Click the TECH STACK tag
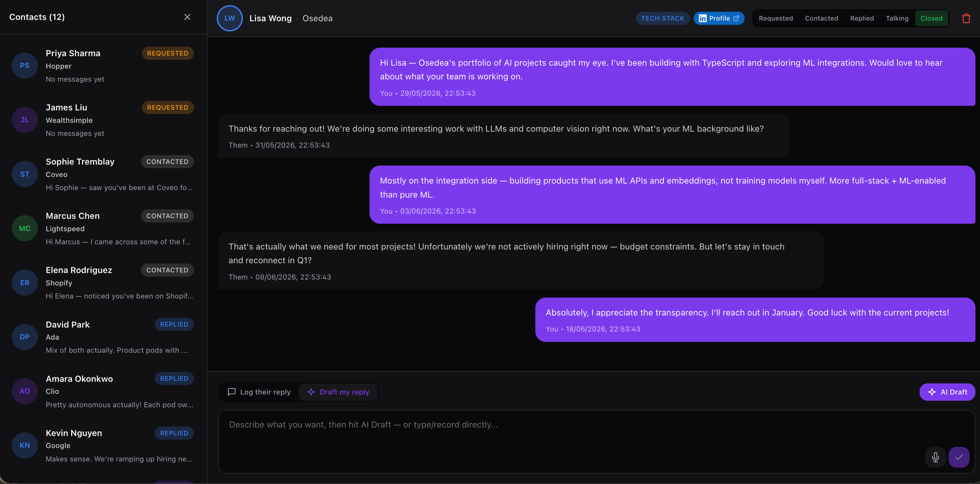The height and width of the screenshot is (484, 980). (662, 18)
